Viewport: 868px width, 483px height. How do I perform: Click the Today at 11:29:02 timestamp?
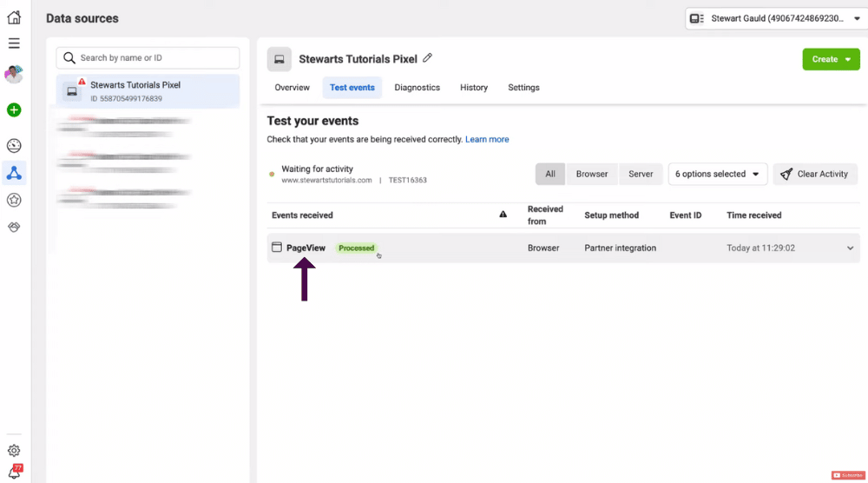click(760, 248)
